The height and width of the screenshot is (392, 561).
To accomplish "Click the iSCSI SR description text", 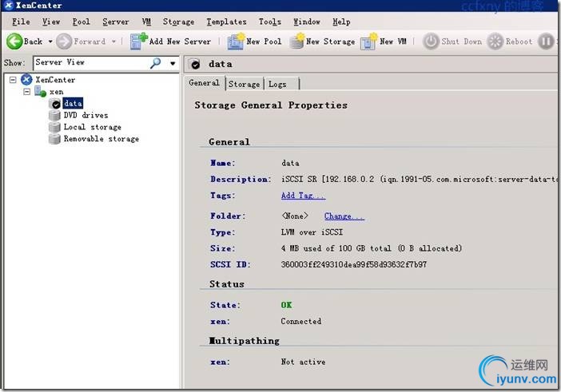I will [x=419, y=179].
